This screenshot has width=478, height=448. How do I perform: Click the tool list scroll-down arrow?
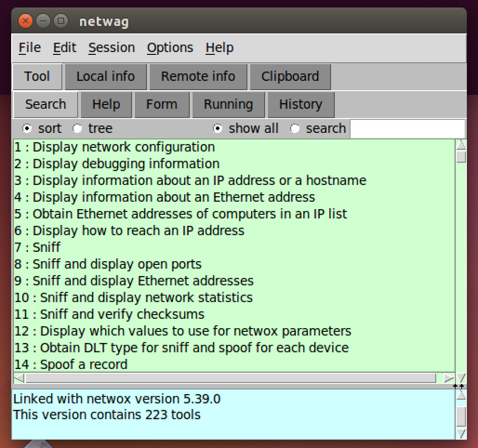tap(461, 378)
